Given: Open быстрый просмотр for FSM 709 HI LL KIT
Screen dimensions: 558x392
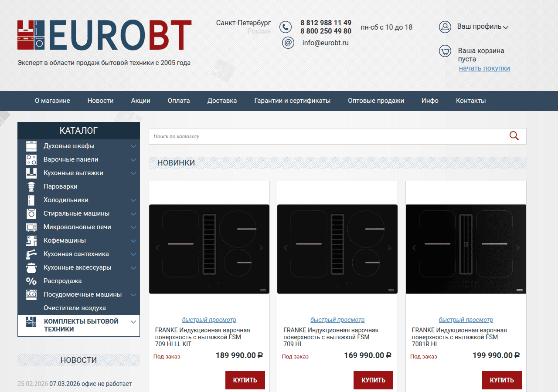Looking at the screenshot, I should point(209,320).
